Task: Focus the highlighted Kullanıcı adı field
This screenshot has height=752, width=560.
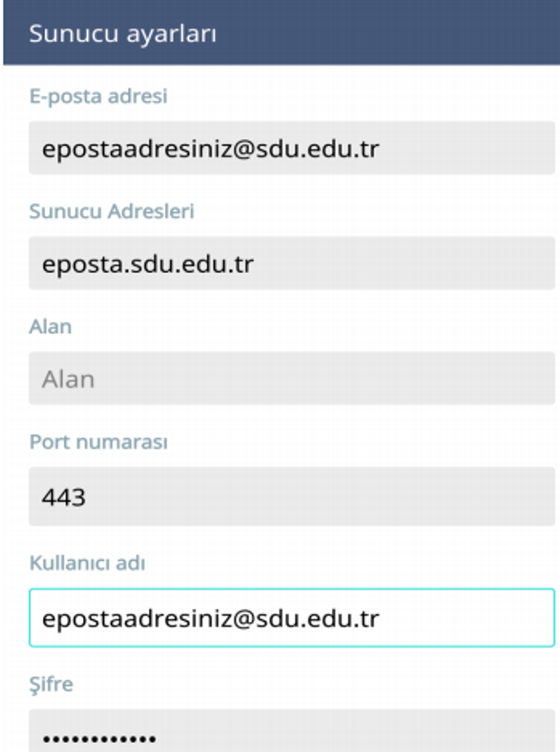Action: 465,618
